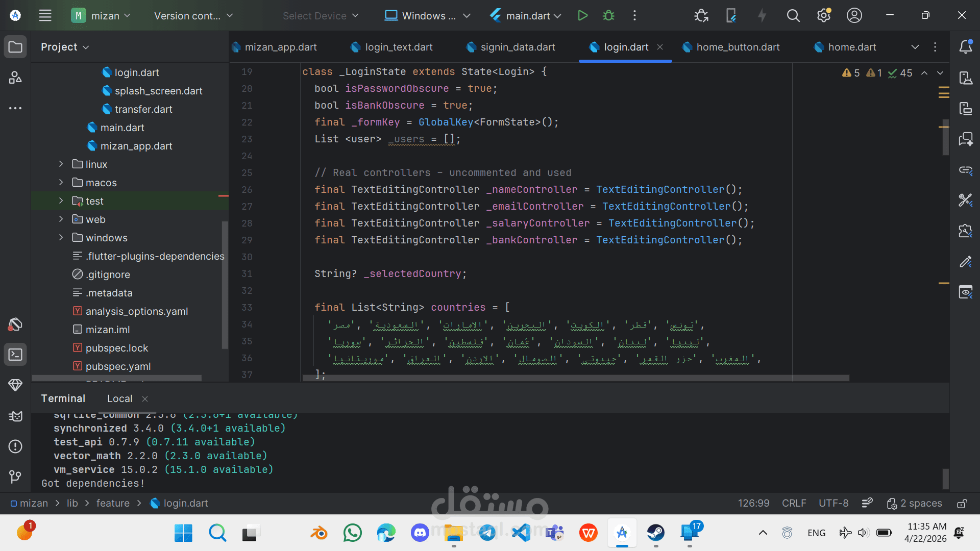Image resolution: width=980 pixels, height=551 pixels.
Task: Expand the windows folder in project tree
Action: (x=61, y=238)
